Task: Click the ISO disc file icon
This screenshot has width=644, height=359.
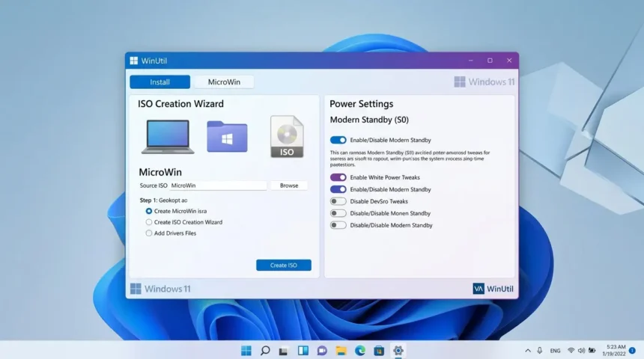Action: pos(286,136)
